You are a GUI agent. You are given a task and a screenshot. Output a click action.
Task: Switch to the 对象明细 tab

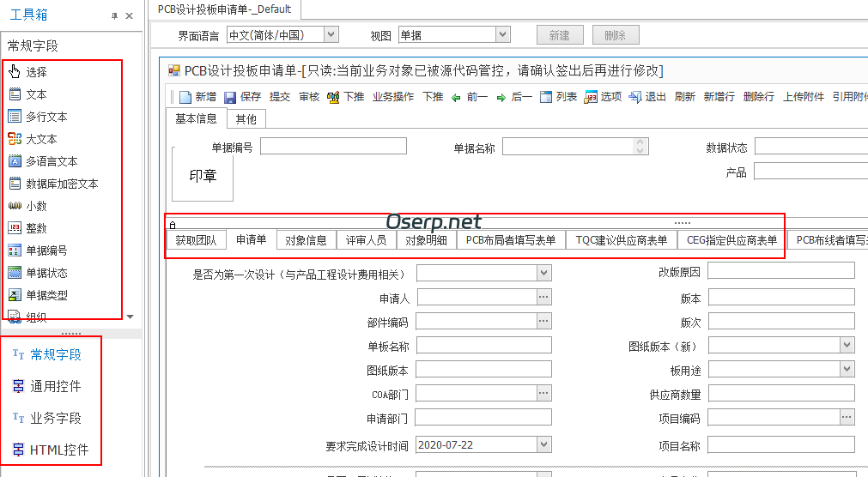click(x=426, y=240)
